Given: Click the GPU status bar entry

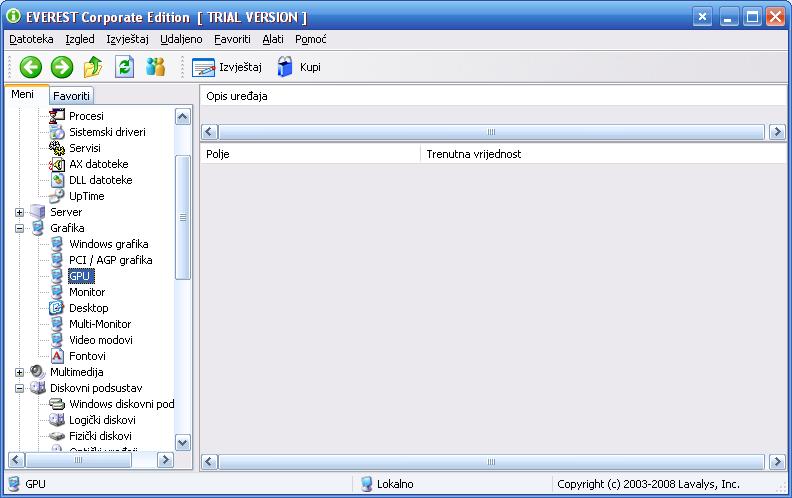Looking at the screenshot, I should pyautogui.click(x=35, y=484).
